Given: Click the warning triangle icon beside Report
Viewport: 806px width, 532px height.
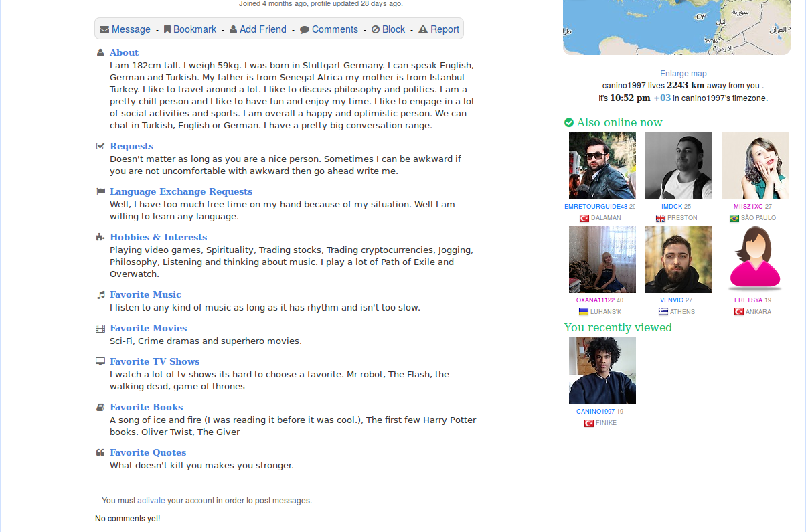Looking at the screenshot, I should coord(423,29).
